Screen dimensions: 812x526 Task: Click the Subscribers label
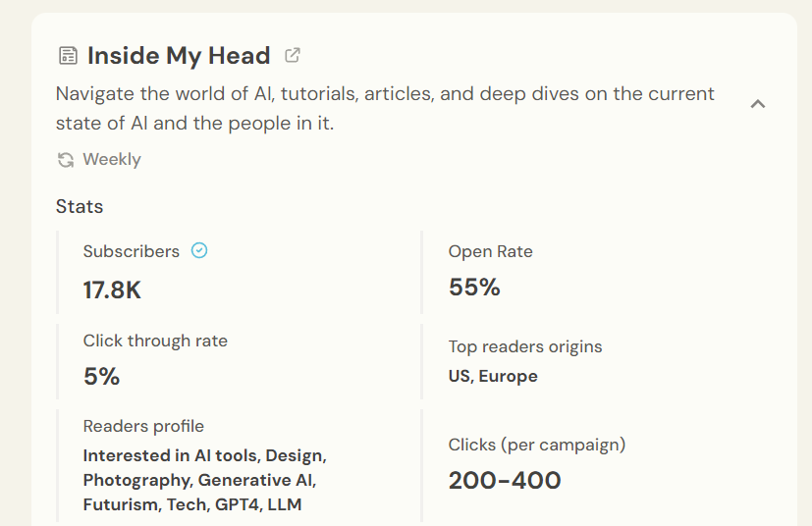coord(132,251)
